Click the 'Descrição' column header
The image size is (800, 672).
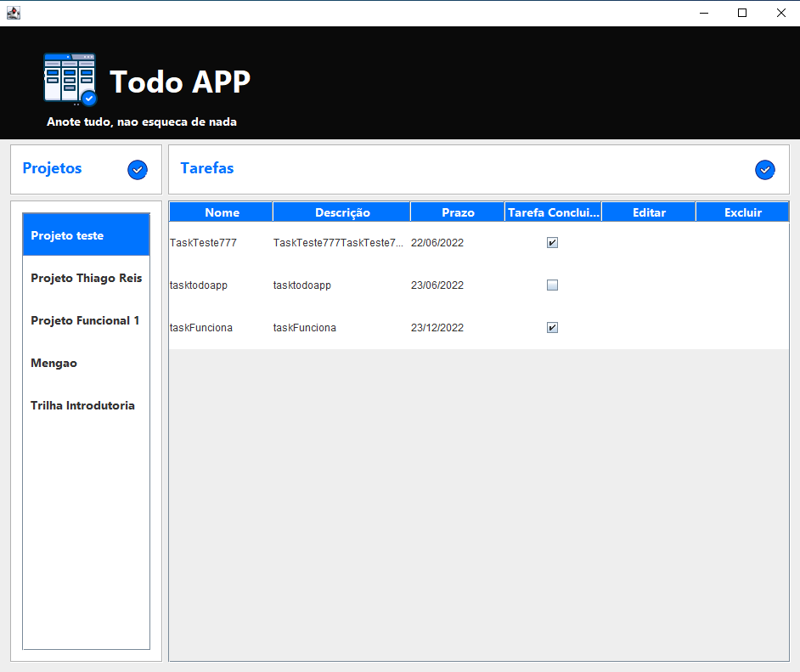(x=341, y=212)
